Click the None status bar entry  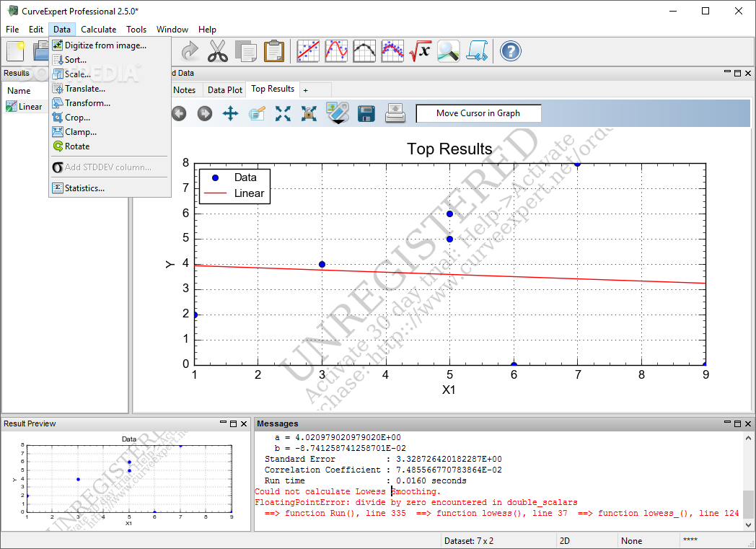[632, 541]
